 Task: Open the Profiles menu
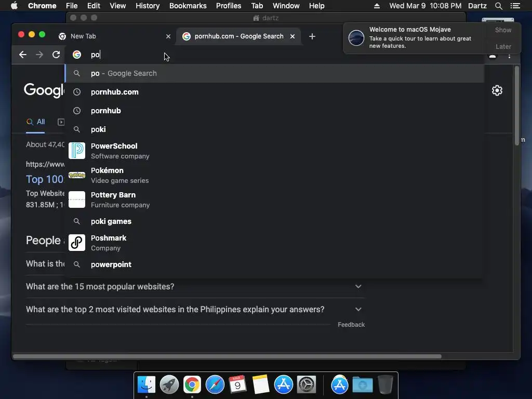tap(229, 6)
